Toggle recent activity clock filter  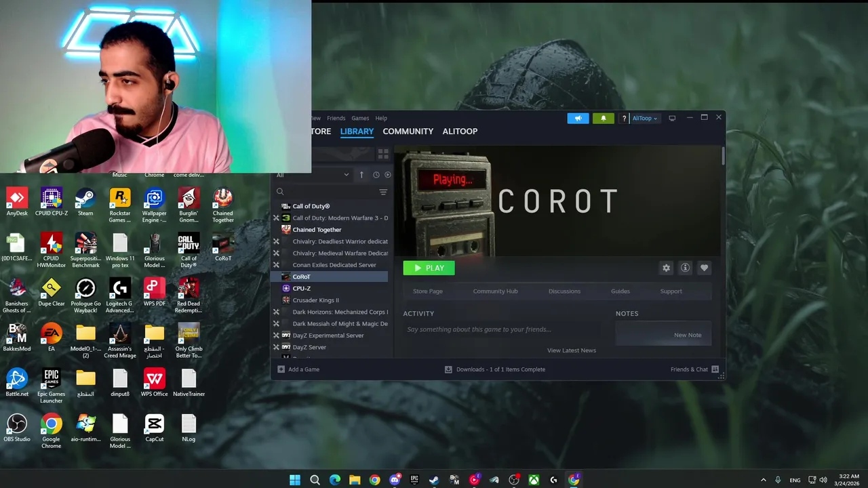376,175
